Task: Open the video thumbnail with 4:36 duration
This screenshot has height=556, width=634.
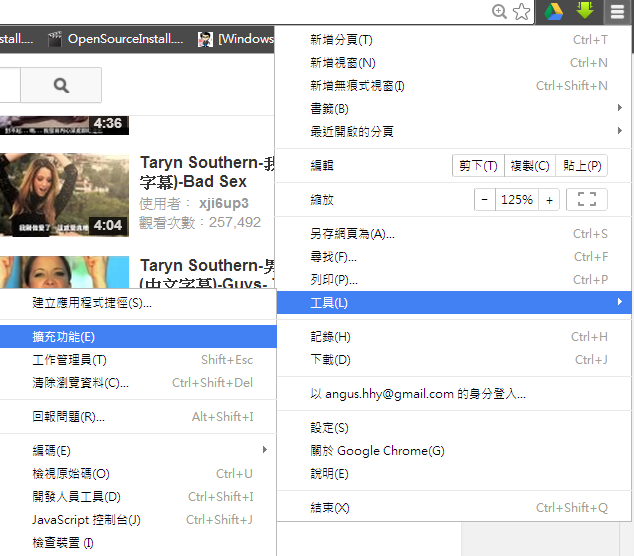Action: (x=64, y=125)
